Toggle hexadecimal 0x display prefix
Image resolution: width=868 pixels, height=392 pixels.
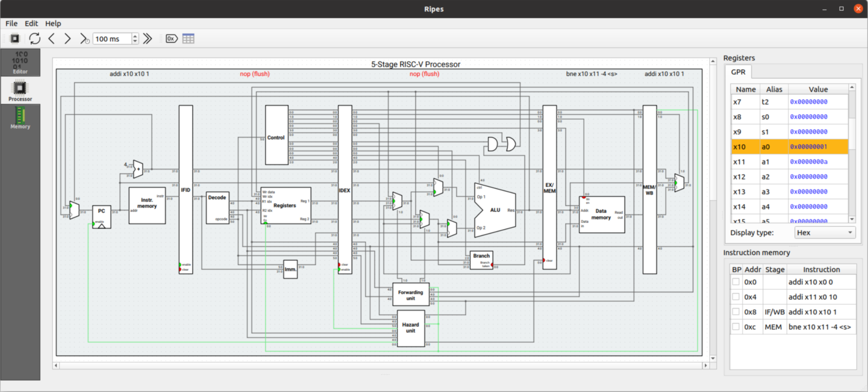coord(171,38)
